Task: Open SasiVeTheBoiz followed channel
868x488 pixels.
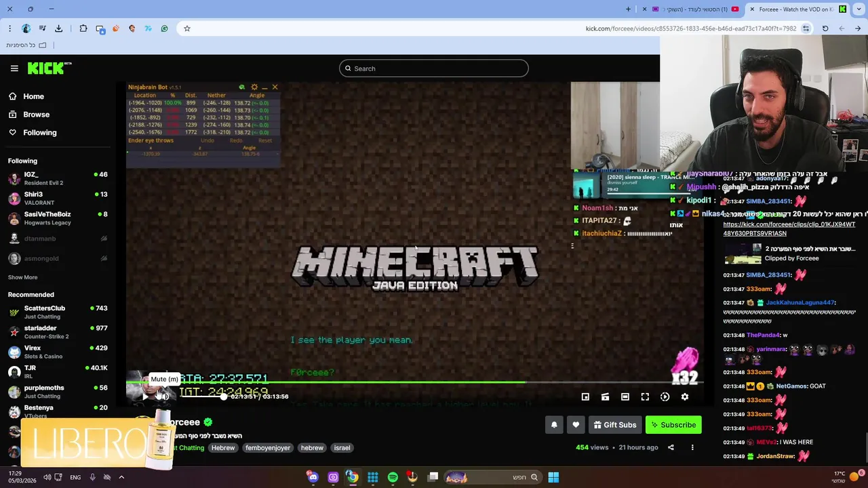Action: pos(58,218)
